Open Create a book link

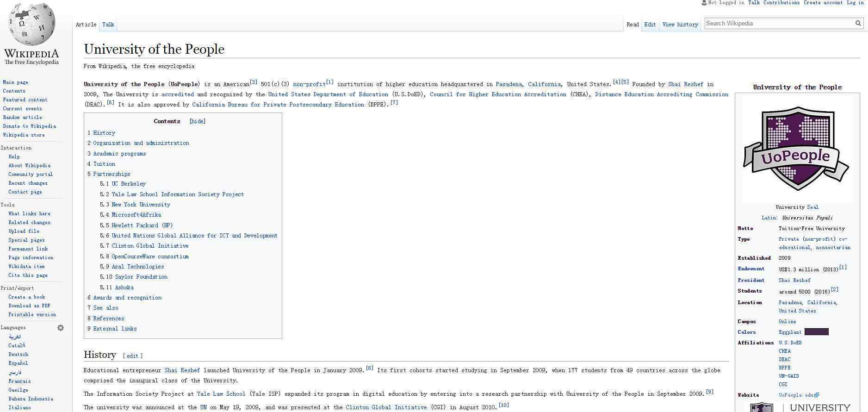pyautogui.click(x=27, y=297)
